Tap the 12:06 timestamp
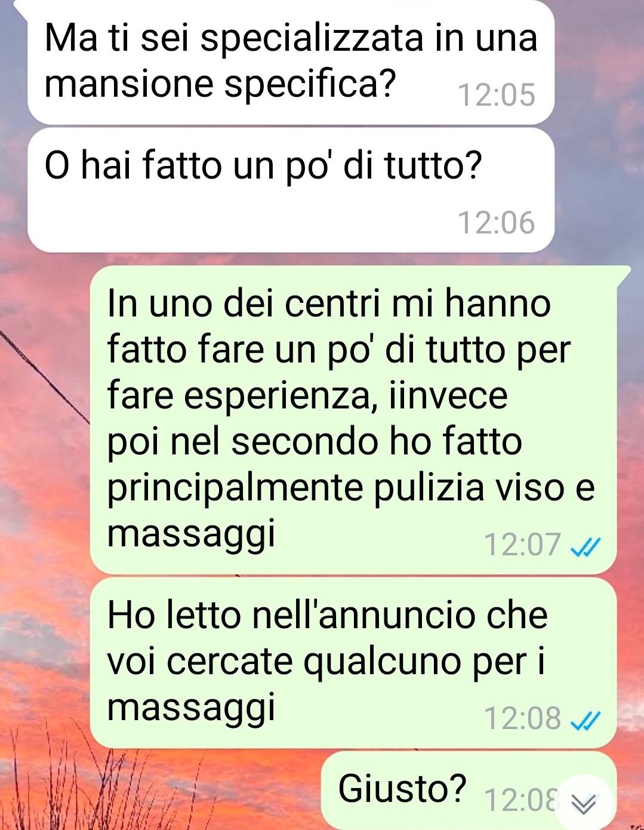Image resolution: width=644 pixels, height=830 pixels. tap(497, 223)
